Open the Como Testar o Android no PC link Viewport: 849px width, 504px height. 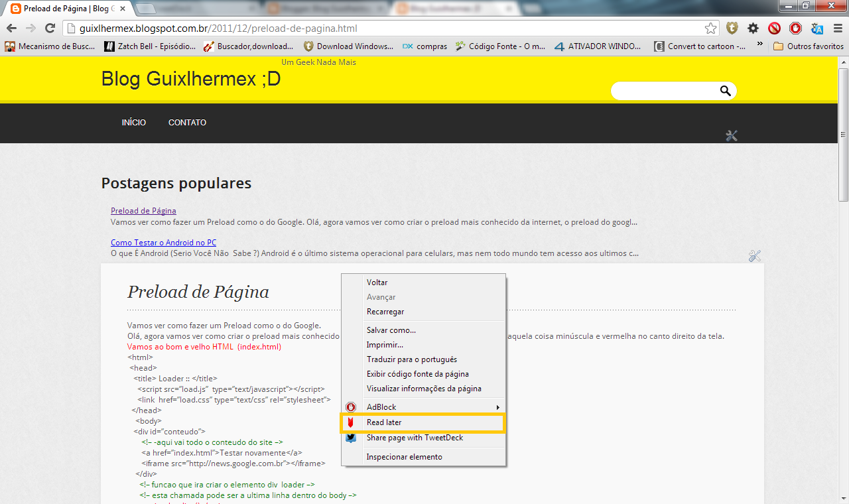pyautogui.click(x=163, y=243)
